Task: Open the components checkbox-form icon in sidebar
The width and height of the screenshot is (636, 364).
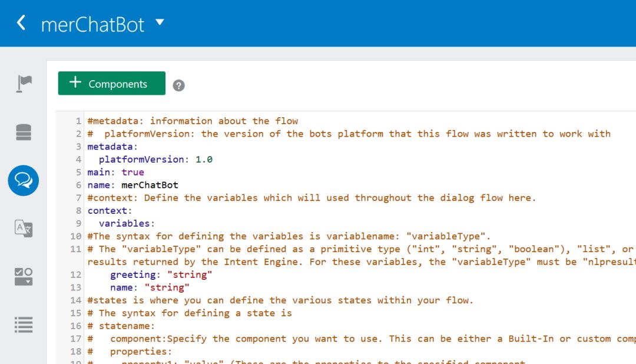Action: [x=24, y=277]
